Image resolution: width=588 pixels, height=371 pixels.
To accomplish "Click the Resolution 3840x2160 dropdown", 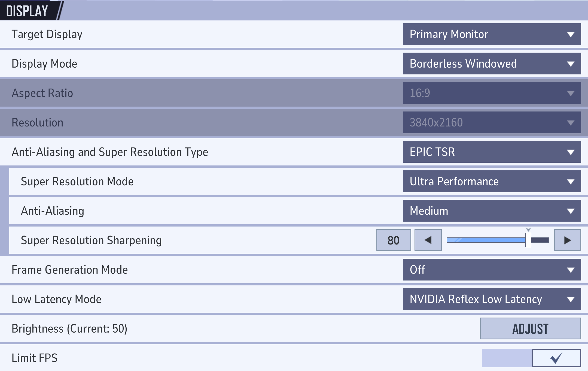I will 492,122.
